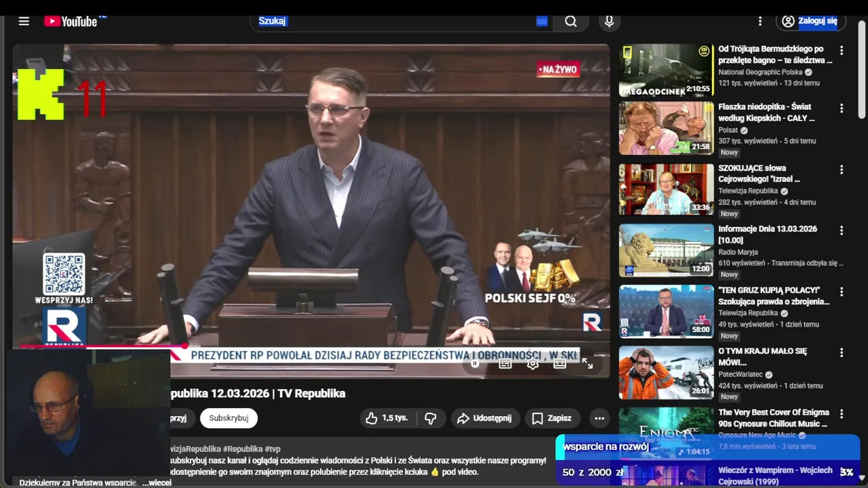Expand description with ...więcej

pos(157,483)
